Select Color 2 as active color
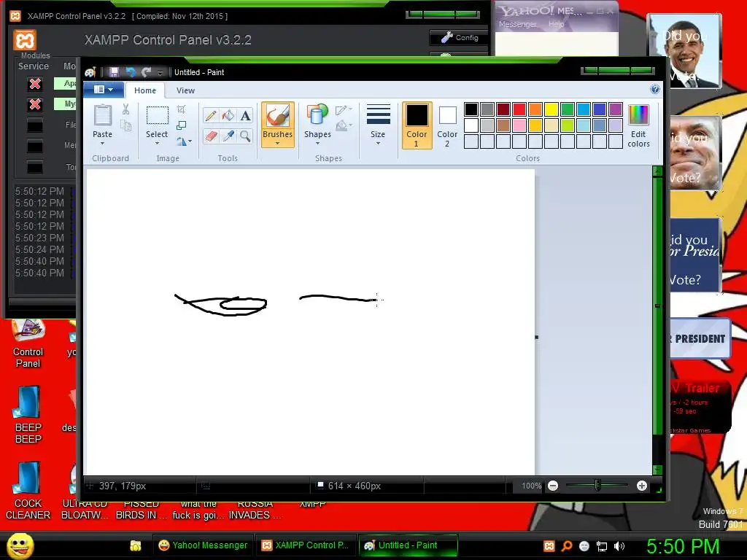 click(x=447, y=125)
